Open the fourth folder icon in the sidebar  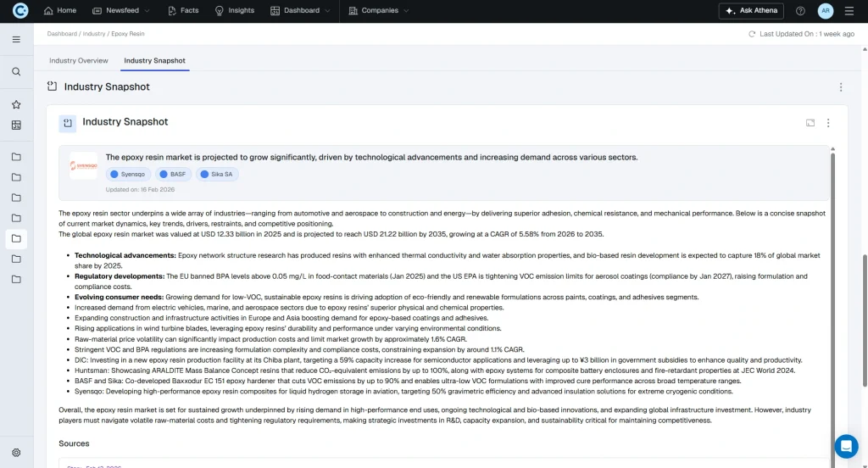click(16, 218)
